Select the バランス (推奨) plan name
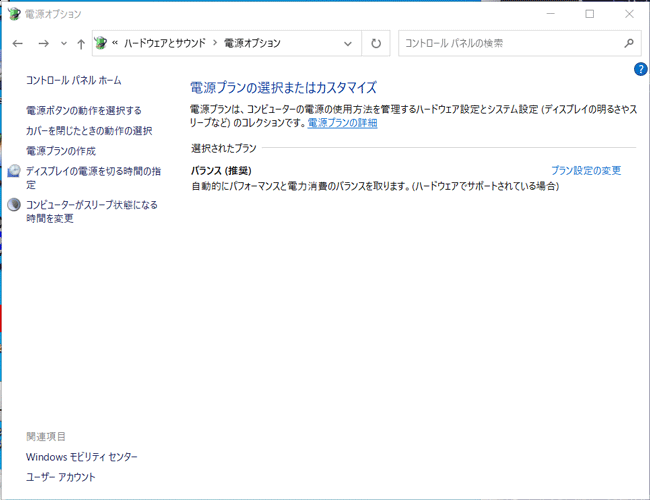Viewport: 650px width, 500px height. coord(221,171)
